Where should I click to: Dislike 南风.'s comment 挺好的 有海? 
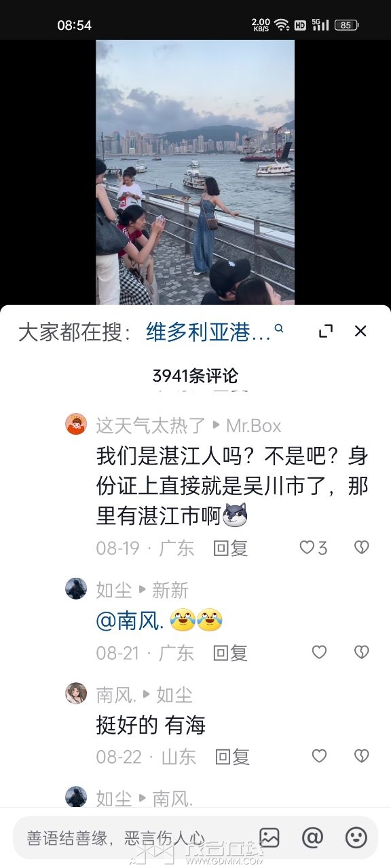[x=362, y=756]
